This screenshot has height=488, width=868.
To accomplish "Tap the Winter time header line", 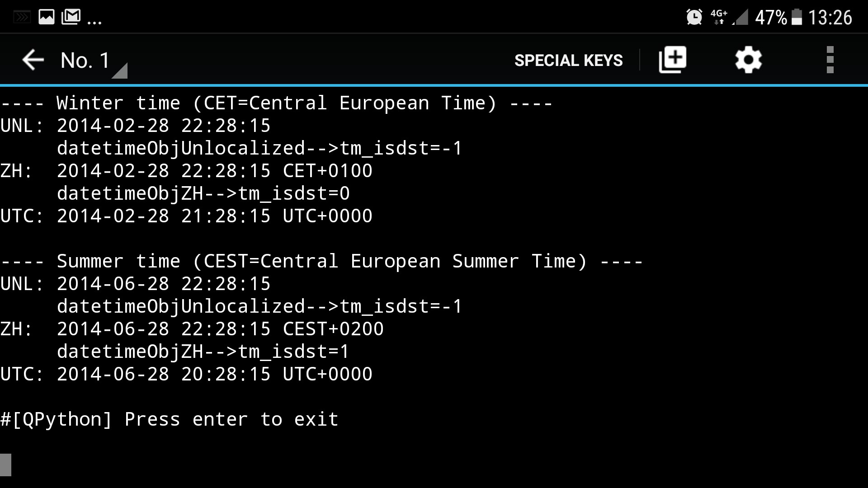I will [x=276, y=103].
